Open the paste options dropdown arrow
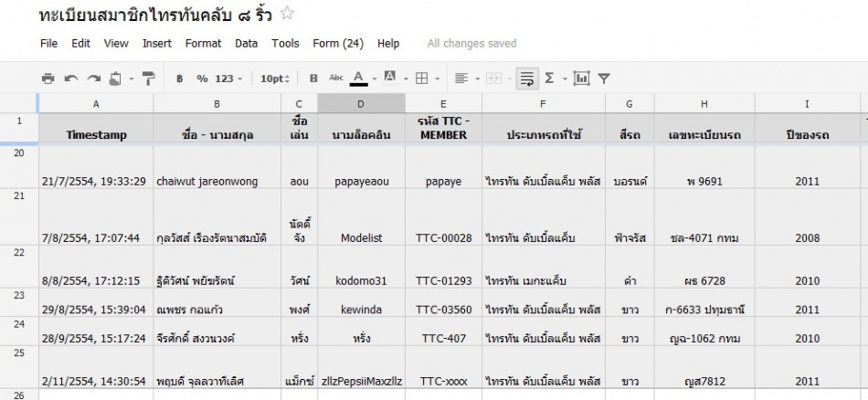868x400 pixels. (x=132, y=79)
